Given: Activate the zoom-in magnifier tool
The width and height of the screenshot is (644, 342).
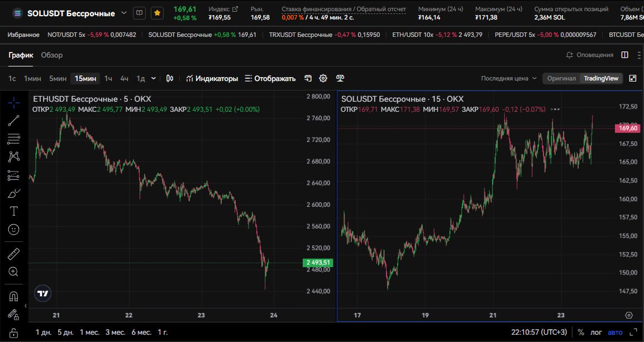Looking at the screenshot, I should (13, 272).
